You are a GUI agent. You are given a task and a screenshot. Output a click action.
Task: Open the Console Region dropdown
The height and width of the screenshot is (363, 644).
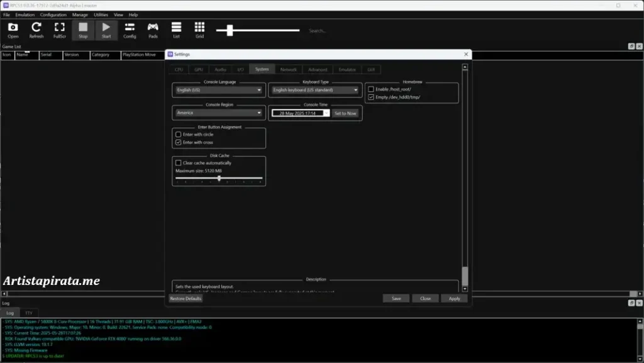(218, 113)
